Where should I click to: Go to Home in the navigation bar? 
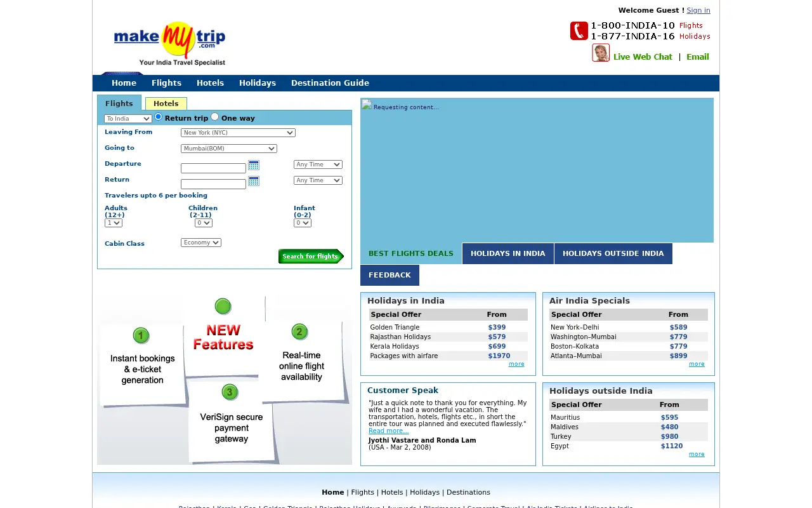(124, 83)
